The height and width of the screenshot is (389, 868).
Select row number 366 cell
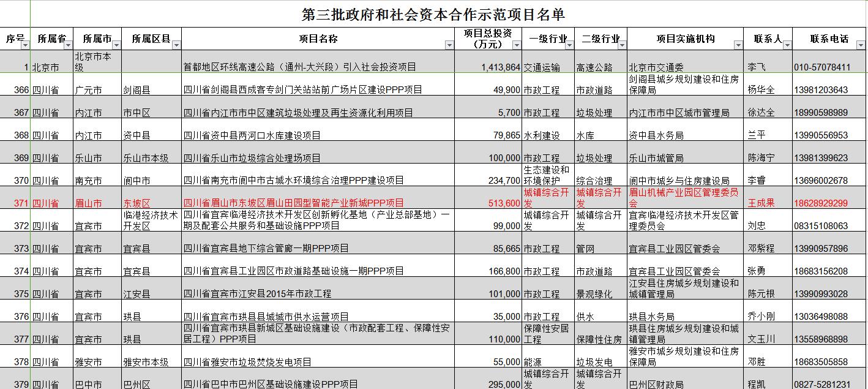(15, 85)
